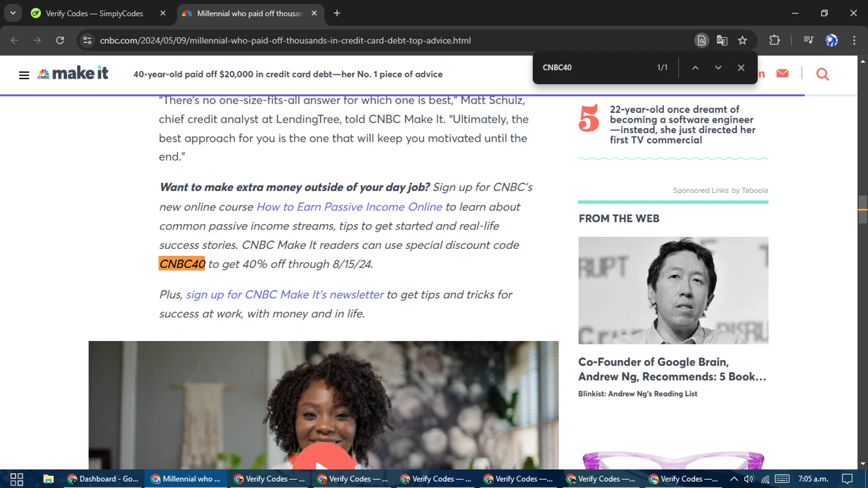Image resolution: width=868 pixels, height=488 pixels.
Task: Click Blinkist: Andrew Ng's Reading List text
Action: pyautogui.click(x=638, y=394)
